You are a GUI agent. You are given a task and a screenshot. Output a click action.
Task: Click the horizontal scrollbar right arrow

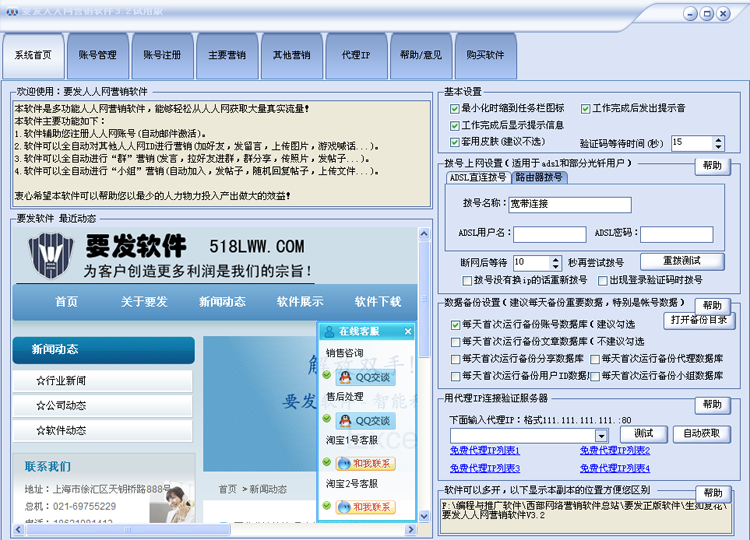(410, 529)
